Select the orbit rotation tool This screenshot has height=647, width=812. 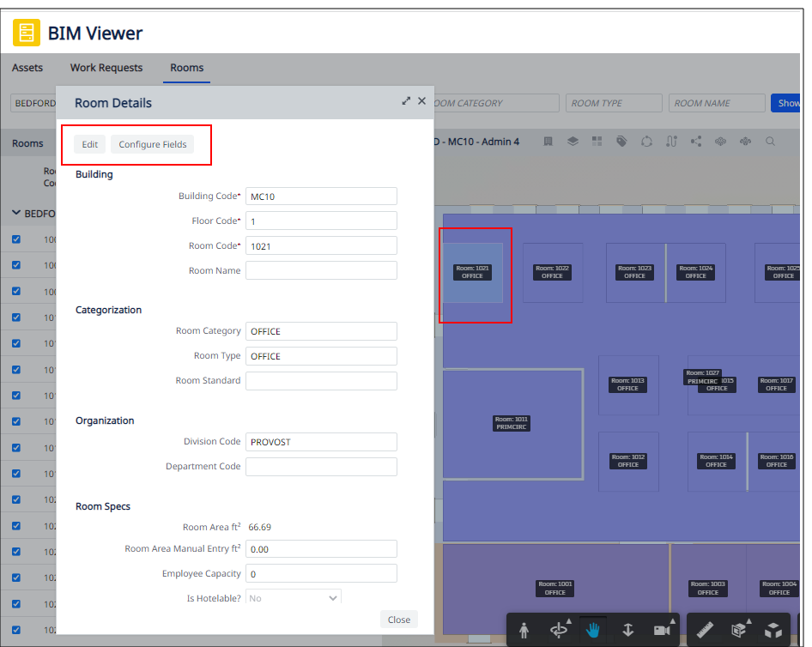click(559, 629)
